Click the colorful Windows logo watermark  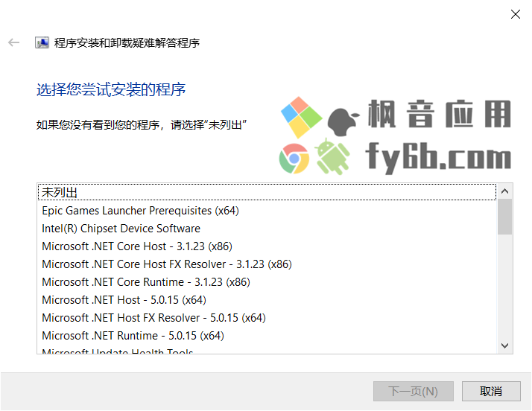301,118
